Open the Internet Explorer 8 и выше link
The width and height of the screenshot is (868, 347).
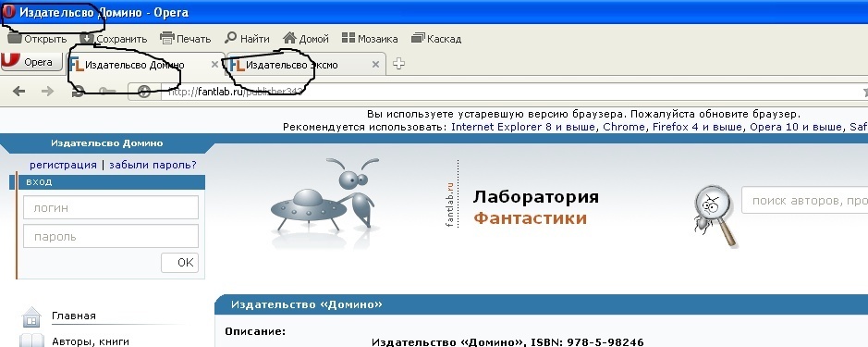(524, 127)
